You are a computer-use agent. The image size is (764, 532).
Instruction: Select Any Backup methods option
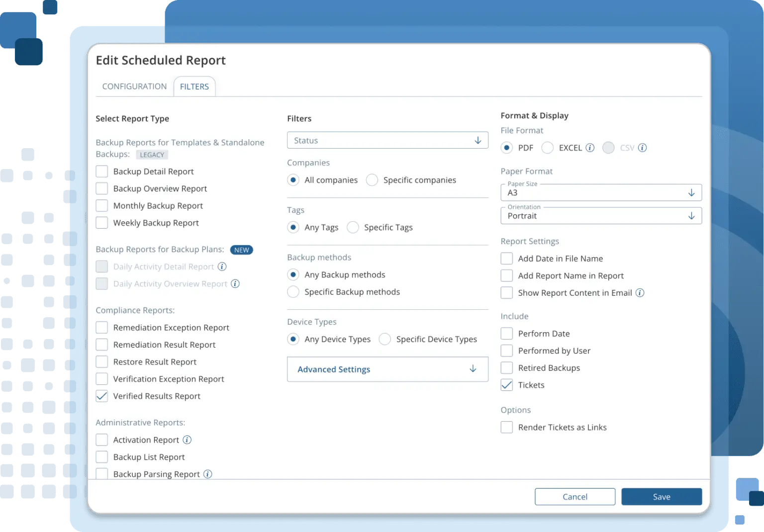(x=293, y=274)
